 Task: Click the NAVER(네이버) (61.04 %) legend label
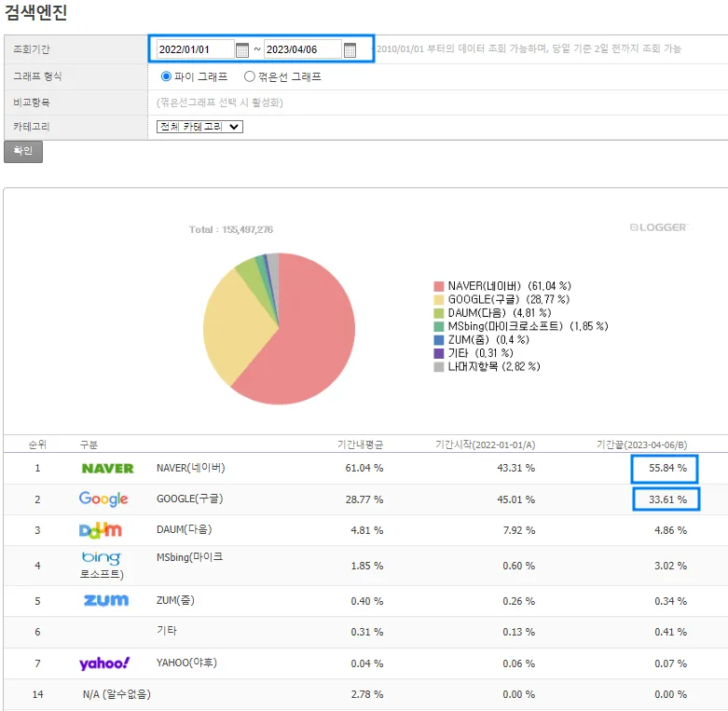point(509,286)
